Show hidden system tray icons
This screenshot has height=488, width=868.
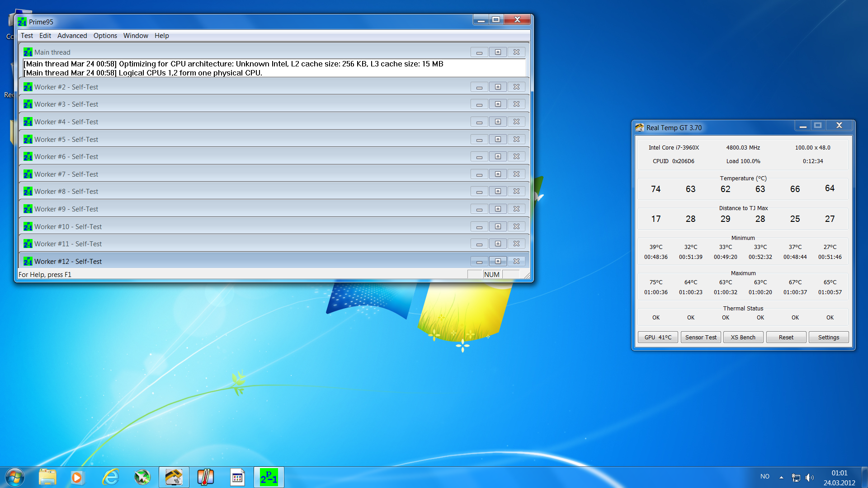coord(781,477)
